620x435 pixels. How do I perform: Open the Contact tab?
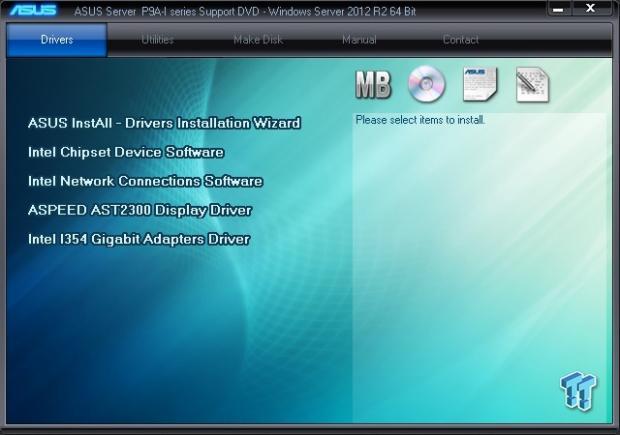tap(460, 40)
